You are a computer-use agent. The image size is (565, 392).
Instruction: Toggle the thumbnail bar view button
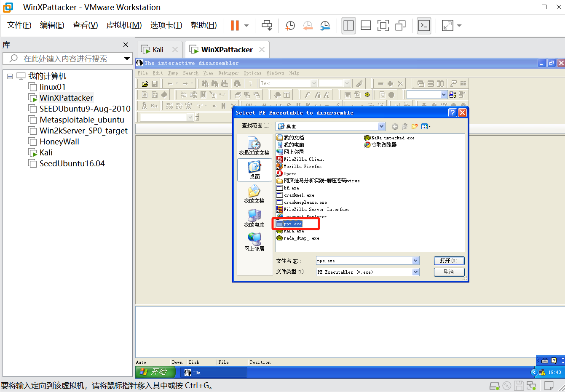(x=366, y=26)
